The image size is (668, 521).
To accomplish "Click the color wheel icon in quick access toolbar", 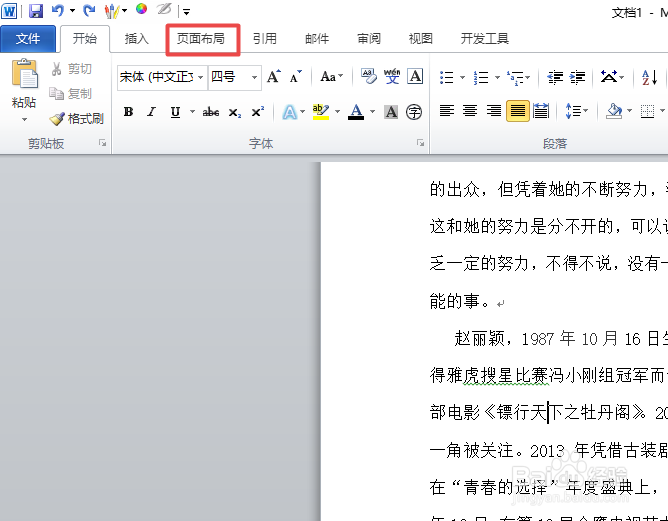I will 141,9.
